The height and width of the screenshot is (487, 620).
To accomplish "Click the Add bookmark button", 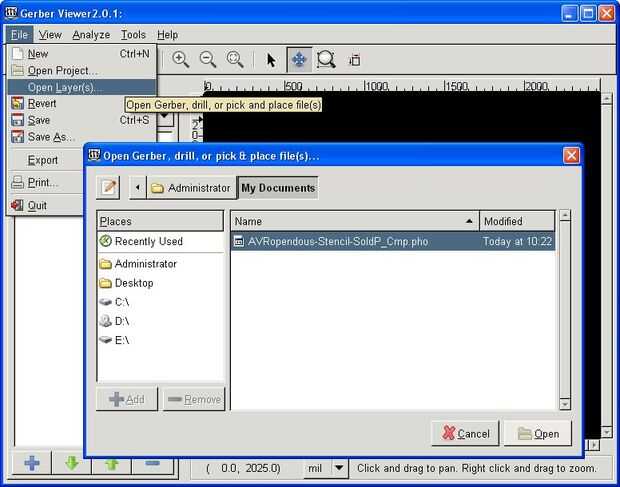I will 127,399.
